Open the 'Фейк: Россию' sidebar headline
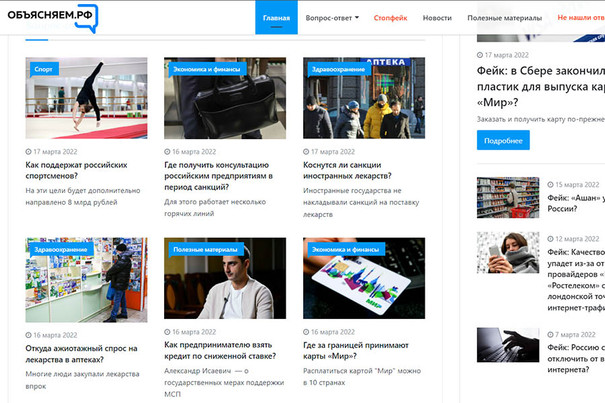 tap(576, 358)
